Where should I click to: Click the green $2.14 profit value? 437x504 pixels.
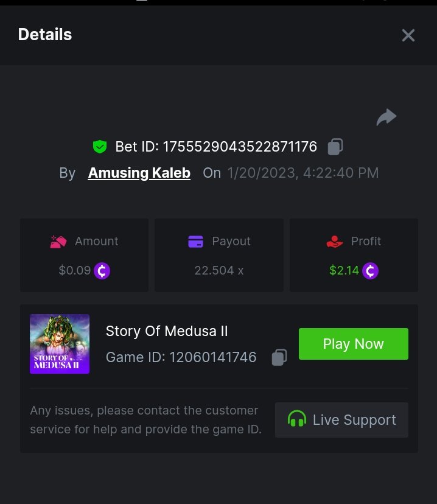(x=344, y=270)
